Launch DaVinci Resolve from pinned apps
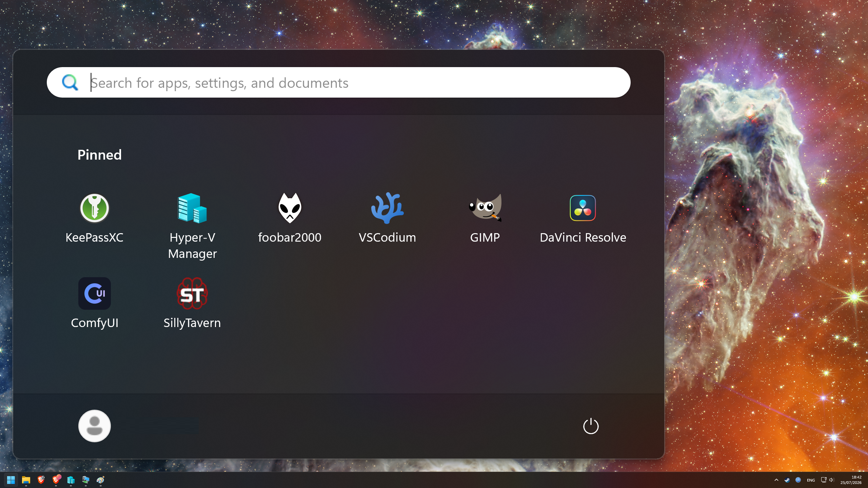The width and height of the screenshot is (868, 488). click(583, 219)
